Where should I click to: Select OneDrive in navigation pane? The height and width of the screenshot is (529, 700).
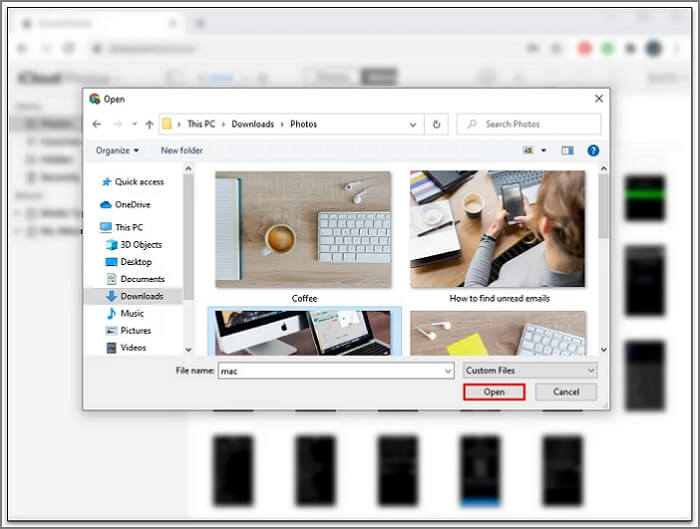point(133,204)
